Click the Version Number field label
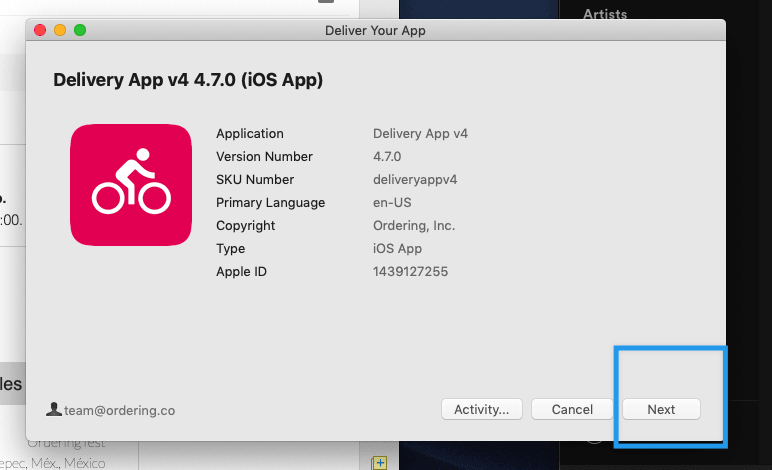 tap(264, 157)
